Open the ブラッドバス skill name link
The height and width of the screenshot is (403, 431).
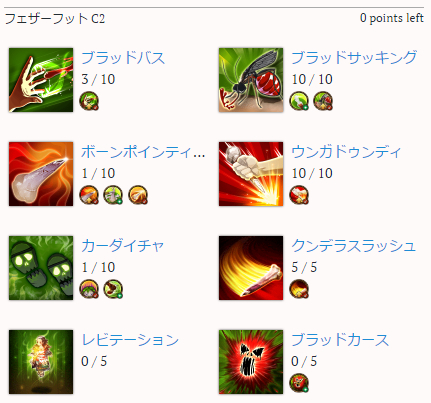pyautogui.click(x=123, y=58)
